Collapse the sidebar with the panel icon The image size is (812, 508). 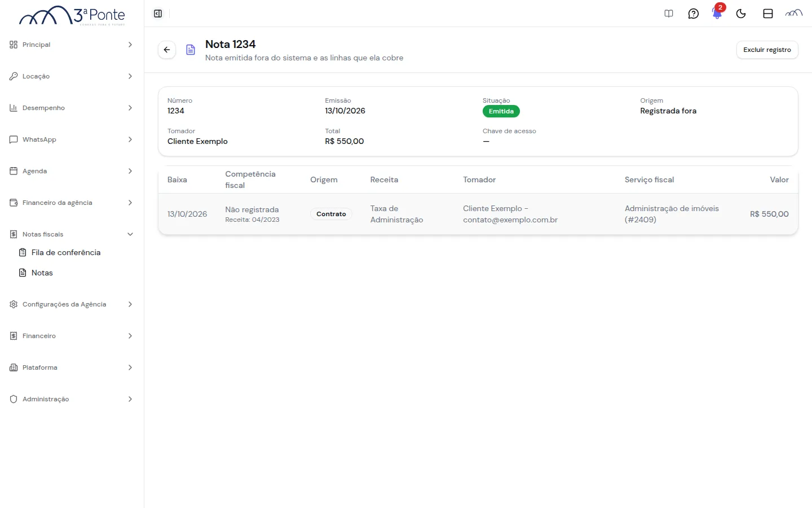click(x=158, y=14)
